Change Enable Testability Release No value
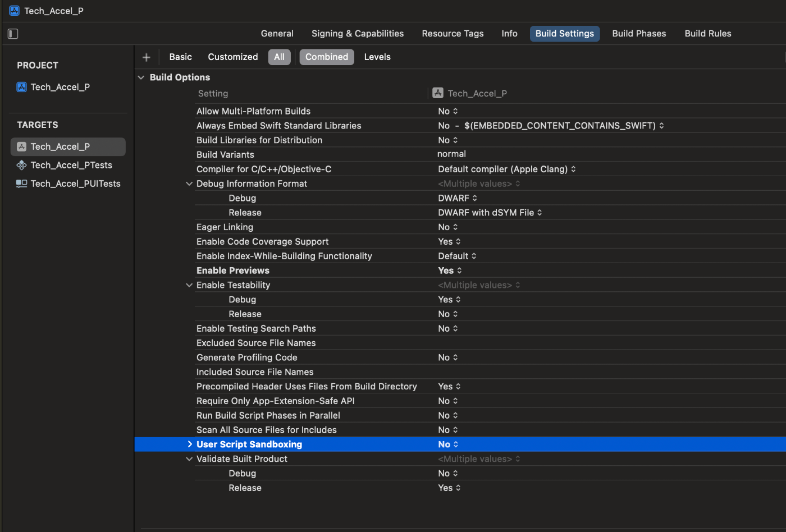Screen dimensions: 786x532 click(x=448, y=314)
